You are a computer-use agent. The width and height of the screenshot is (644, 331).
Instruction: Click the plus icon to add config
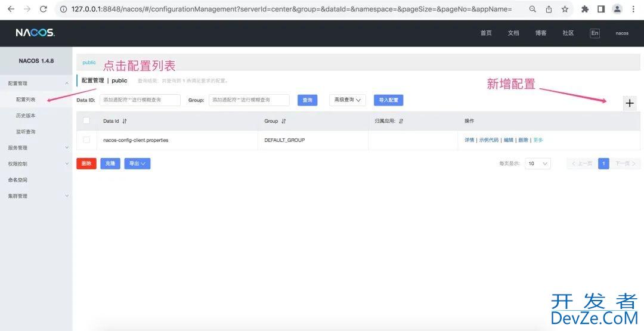pyautogui.click(x=630, y=103)
